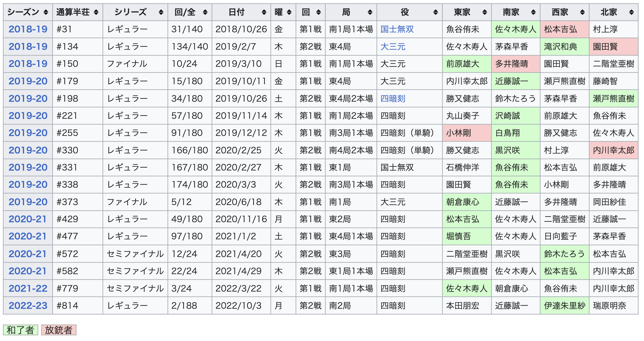Screen dimensions: 644x341
Task: Select green cell 黒沢咲 in row #330
Action: (516, 150)
